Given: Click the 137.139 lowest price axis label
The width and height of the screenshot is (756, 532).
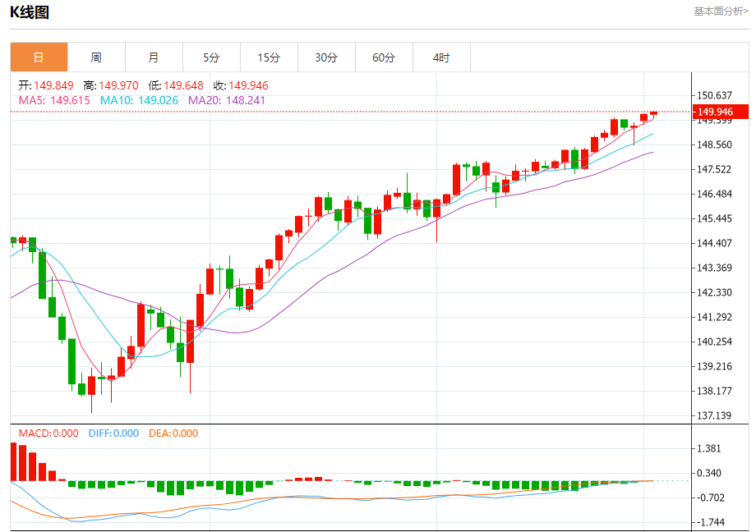Looking at the screenshot, I should pos(714,415).
